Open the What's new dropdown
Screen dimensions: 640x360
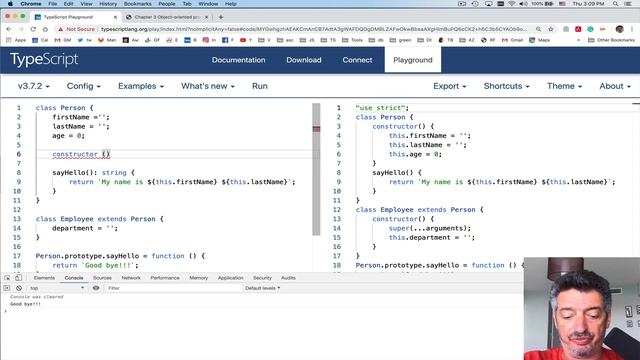coord(208,86)
